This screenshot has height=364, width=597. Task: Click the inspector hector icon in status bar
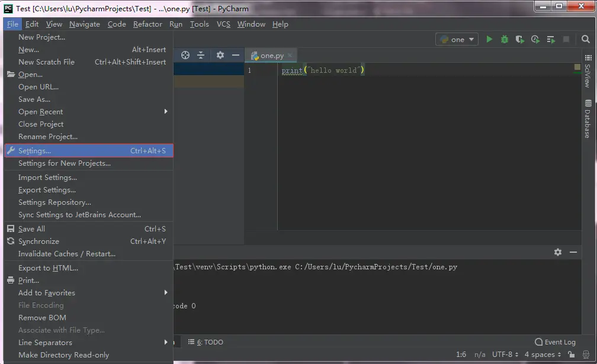pyautogui.click(x=586, y=355)
